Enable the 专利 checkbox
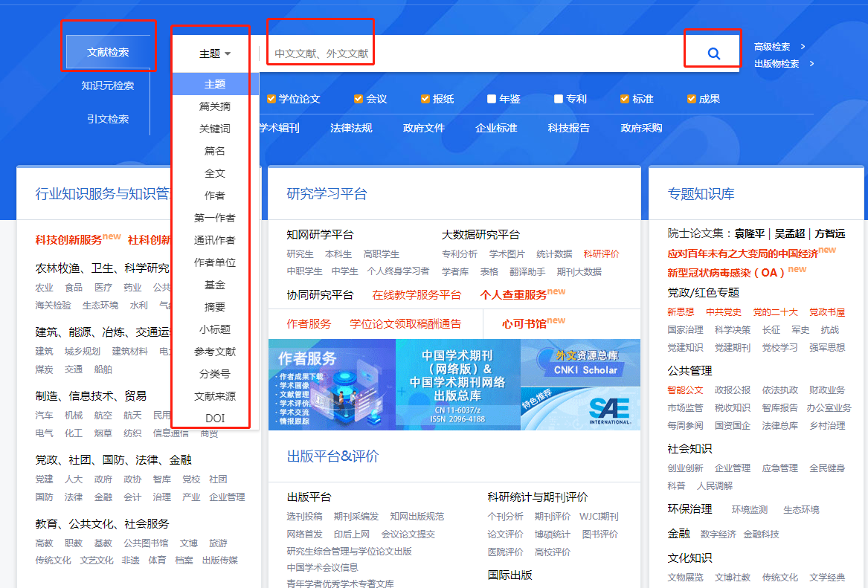The image size is (868, 588). (x=558, y=99)
